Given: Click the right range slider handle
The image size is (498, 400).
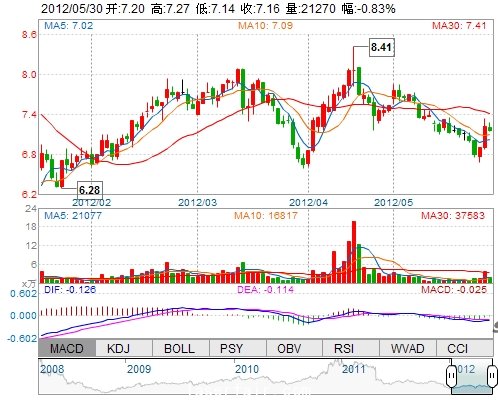Looking at the screenshot, I should tap(492, 376).
